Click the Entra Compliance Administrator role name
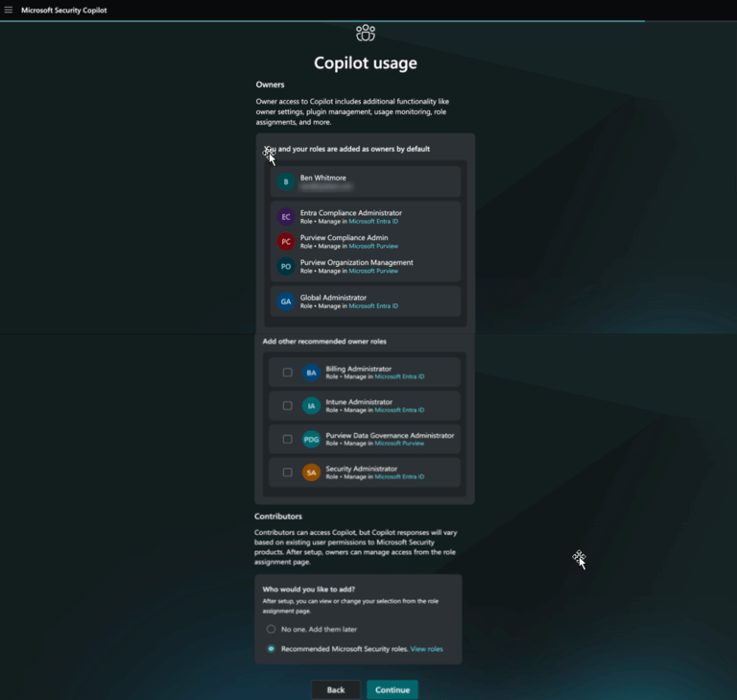 351,213
